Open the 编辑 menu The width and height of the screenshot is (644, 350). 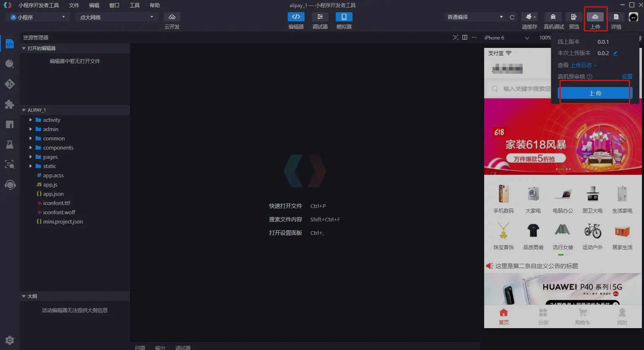[94, 5]
